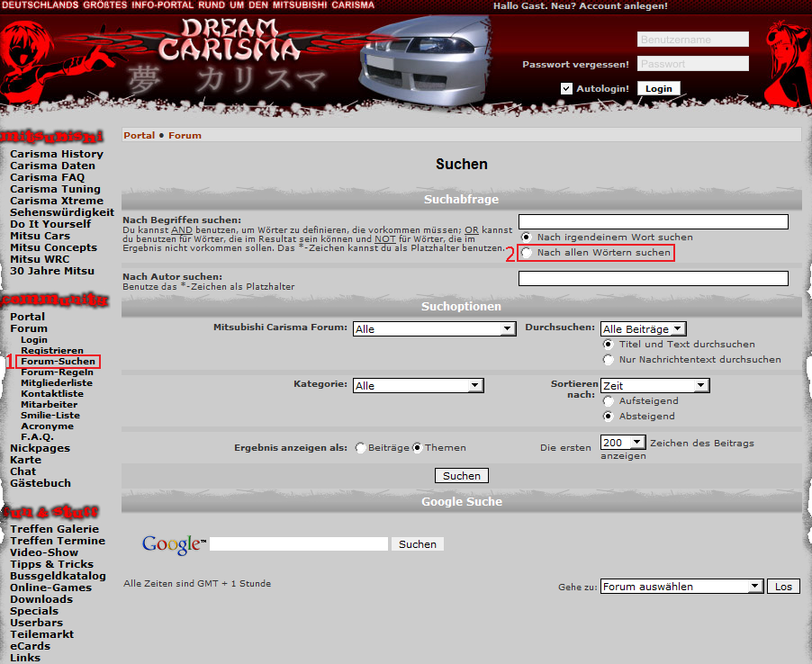Open the Durchsuchen 'Alle Beiträge' dropdown

(x=644, y=328)
